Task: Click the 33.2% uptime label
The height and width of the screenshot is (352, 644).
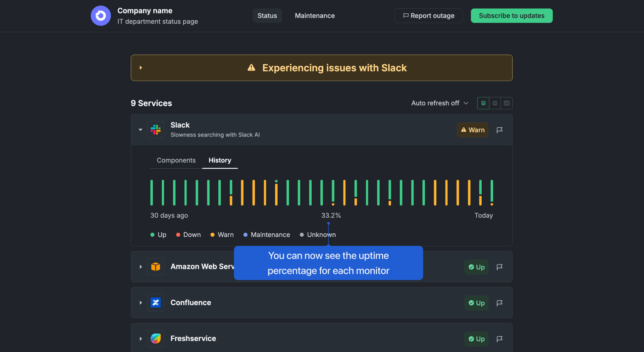Action: 331,215
